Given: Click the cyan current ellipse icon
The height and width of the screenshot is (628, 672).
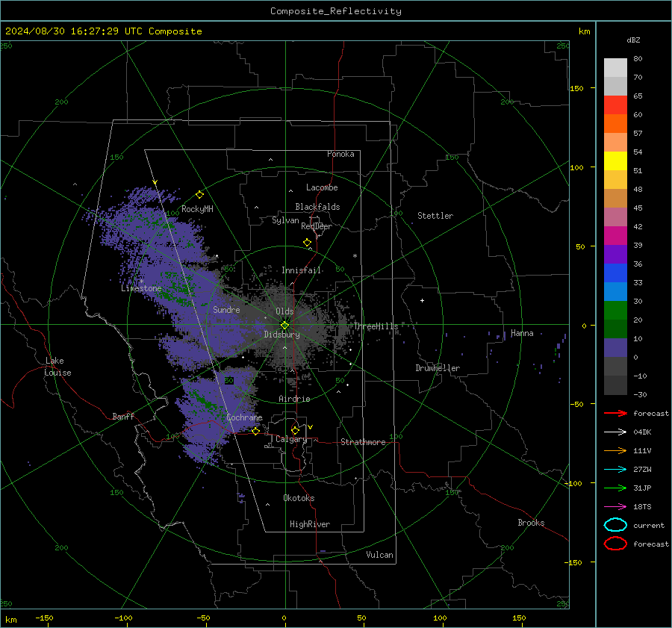Looking at the screenshot, I should 615,525.
